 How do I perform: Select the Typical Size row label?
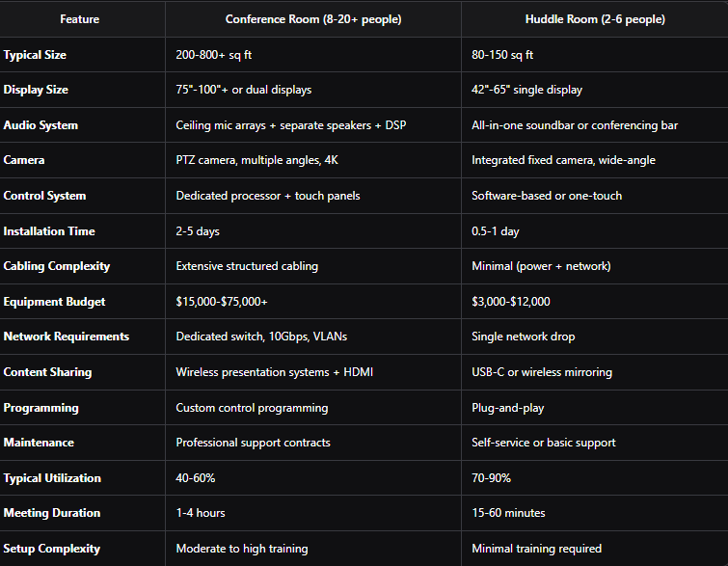pos(35,55)
